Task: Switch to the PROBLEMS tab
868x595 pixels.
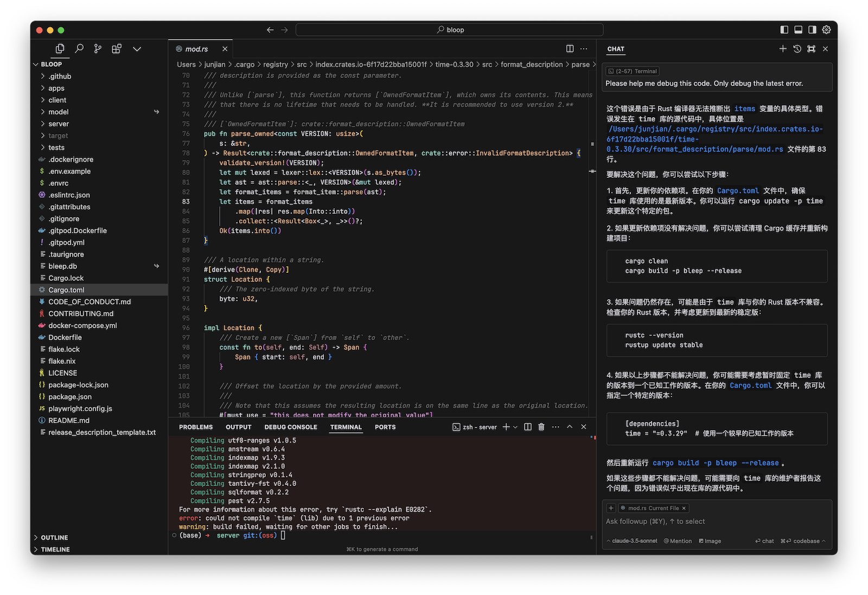Action: click(x=196, y=427)
